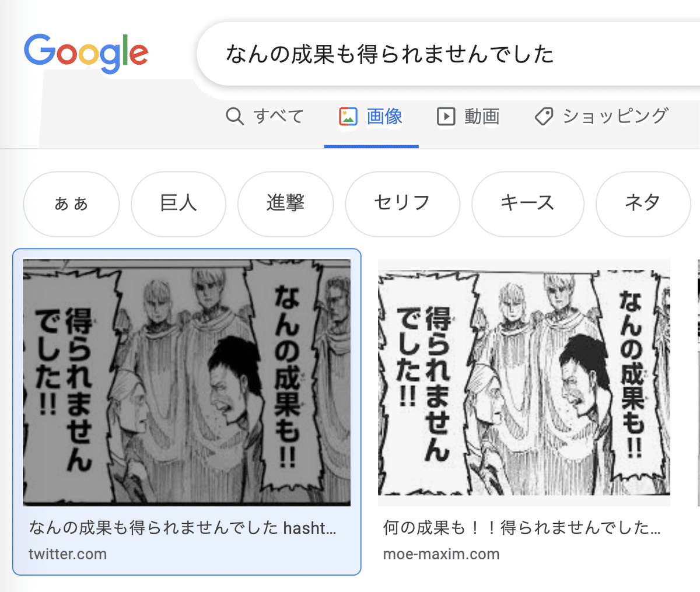Click the price tag icon beside ショッピング
The image size is (700, 592).
[544, 116]
